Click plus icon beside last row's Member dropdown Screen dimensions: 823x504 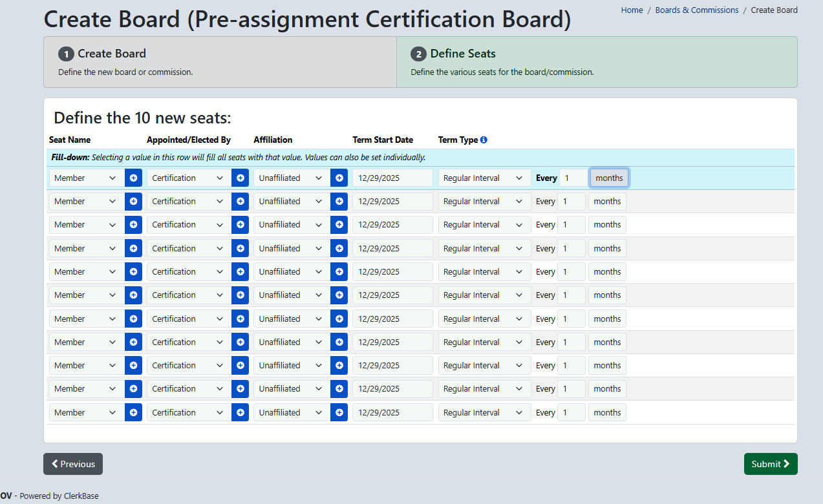pyautogui.click(x=133, y=412)
